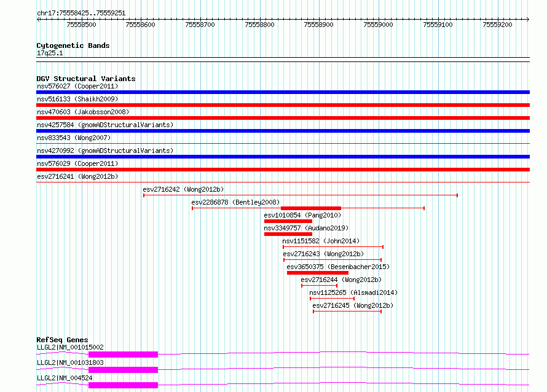Click exon block of LLGL2|NM_001015002

tap(123, 355)
